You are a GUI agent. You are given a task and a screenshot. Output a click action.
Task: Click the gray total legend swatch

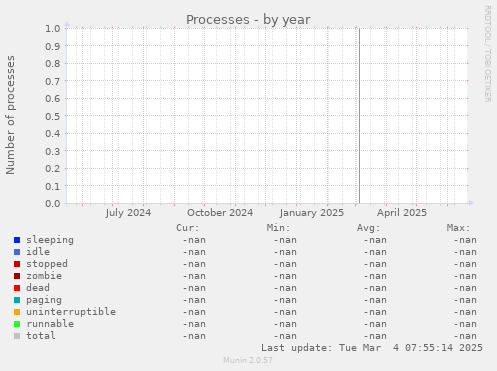pos(17,336)
